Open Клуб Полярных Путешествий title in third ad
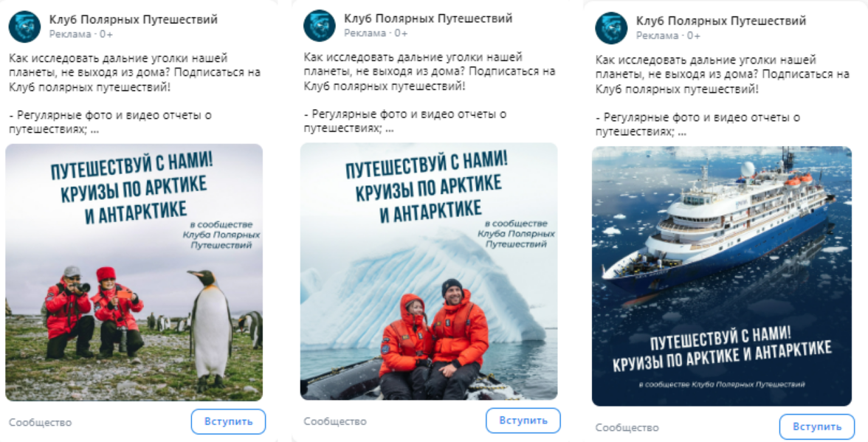This screenshot has height=442, width=868. point(720,21)
